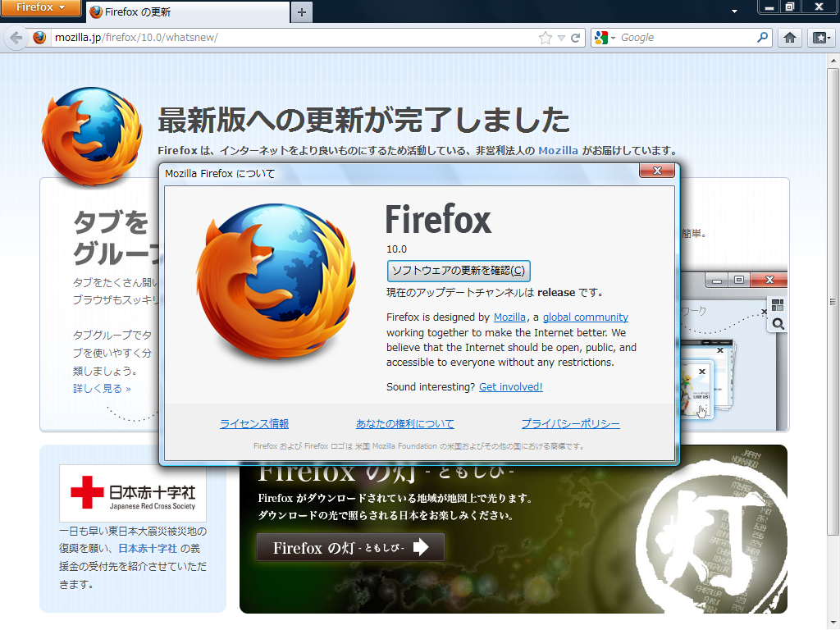Screen dimensions: 840x630
Task: Open the Google search engine selector dropdown
Action: pos(605,38)
